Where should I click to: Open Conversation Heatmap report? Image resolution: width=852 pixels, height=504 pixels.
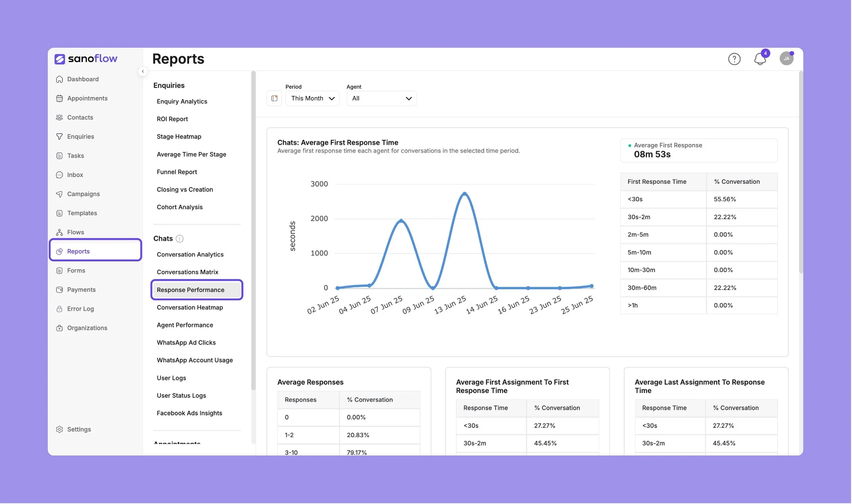click(190, 307)
